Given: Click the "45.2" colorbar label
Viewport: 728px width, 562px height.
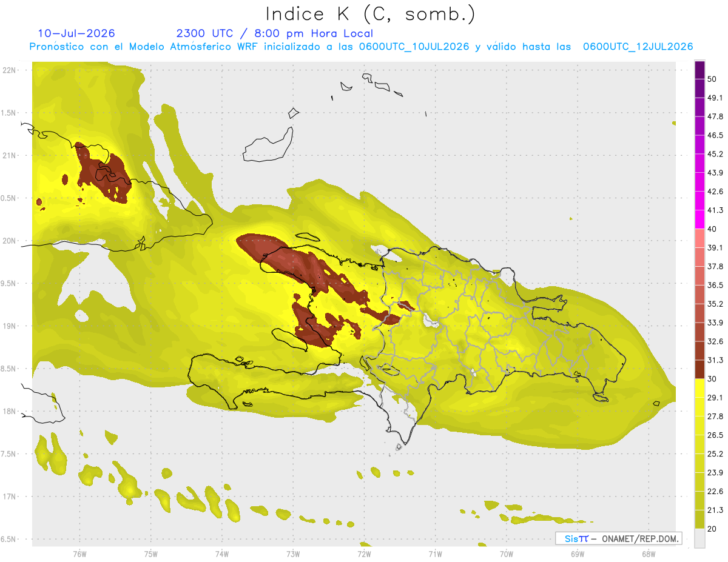Looking at the screenshot, I should click(715, 154).
